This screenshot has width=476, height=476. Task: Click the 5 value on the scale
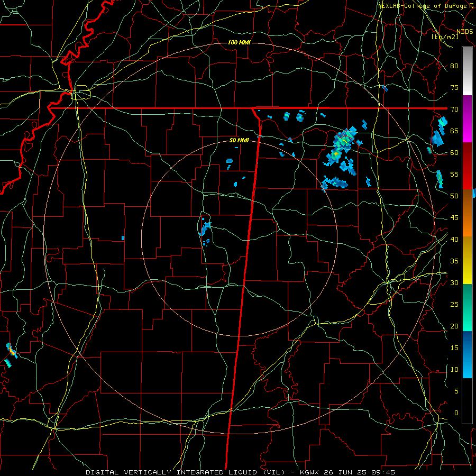[456, 391]
